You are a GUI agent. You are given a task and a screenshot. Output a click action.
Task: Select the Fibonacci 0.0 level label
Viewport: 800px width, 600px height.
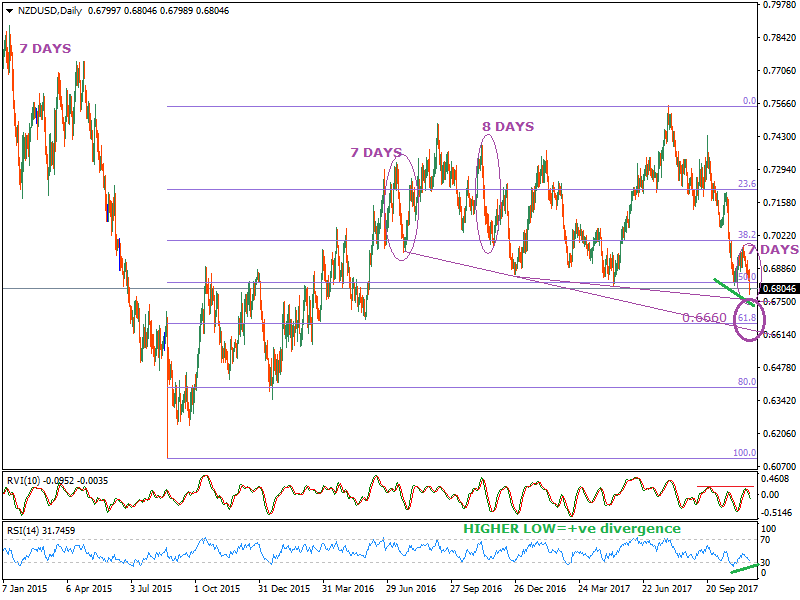pos(749,101)
